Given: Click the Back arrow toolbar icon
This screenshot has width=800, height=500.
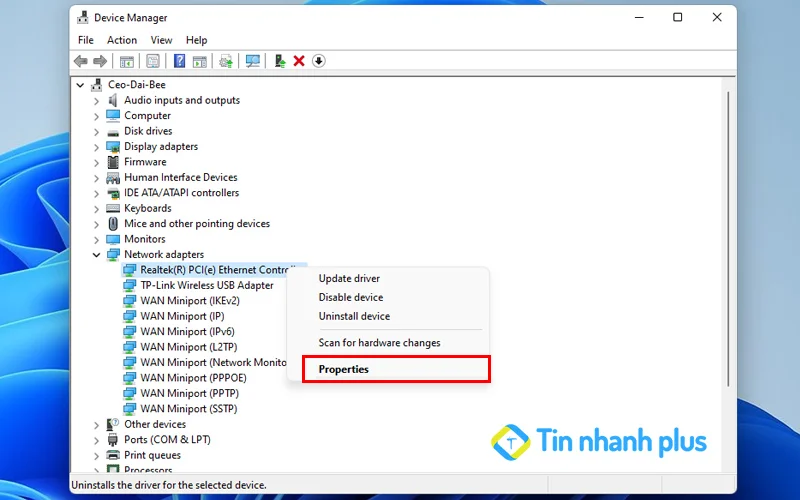Looking at the screenshot, I should (80, 61).
